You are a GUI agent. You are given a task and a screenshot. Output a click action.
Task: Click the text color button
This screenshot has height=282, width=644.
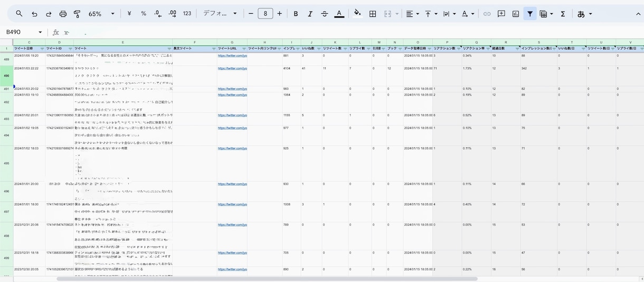339,14
